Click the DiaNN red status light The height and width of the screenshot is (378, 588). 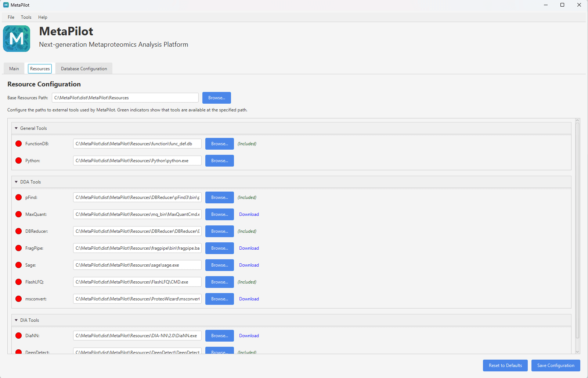[x=18, y=335]
